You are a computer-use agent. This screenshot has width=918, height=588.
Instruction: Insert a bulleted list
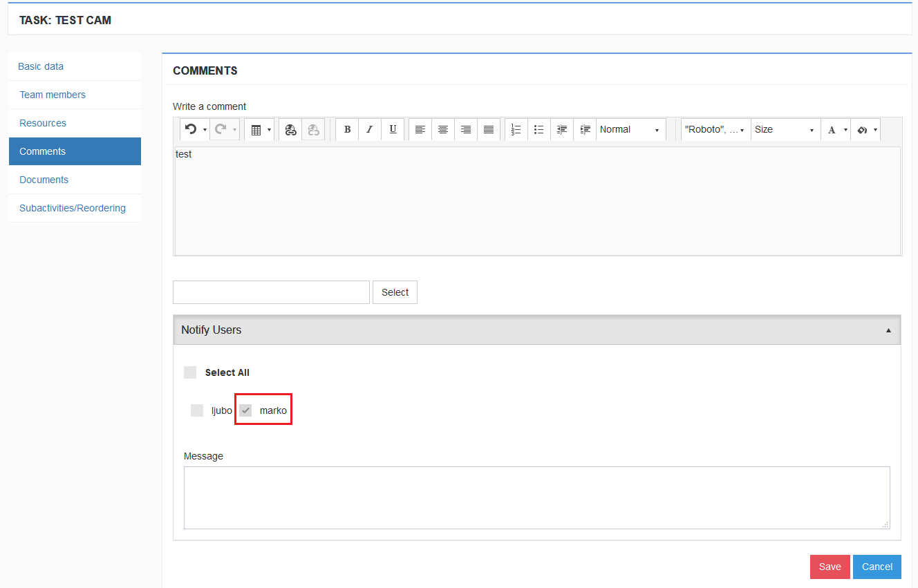[x=539, y=130]
